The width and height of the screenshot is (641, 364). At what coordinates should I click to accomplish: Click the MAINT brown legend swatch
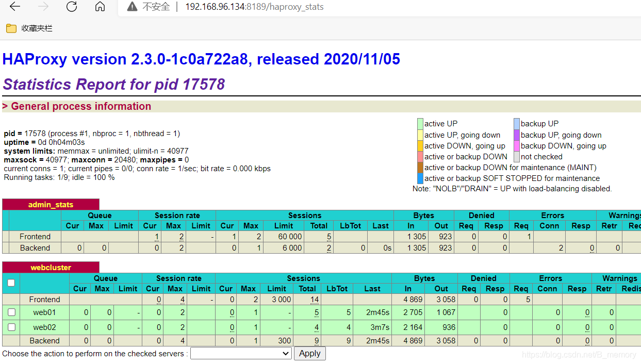tap(420, 168)
